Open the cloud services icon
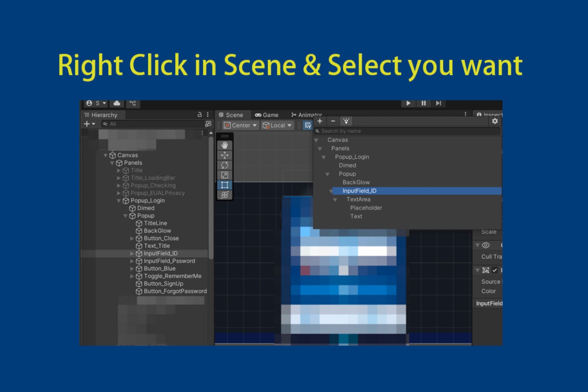This screenshot has width=588, height=392. pyautogui.click(x=117, y=103)
